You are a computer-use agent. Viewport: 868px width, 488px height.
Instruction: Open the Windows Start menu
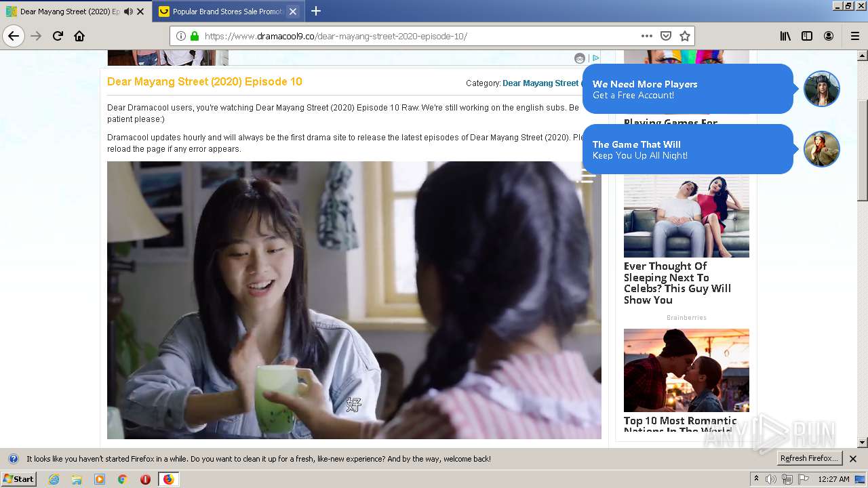coord(18,479)
